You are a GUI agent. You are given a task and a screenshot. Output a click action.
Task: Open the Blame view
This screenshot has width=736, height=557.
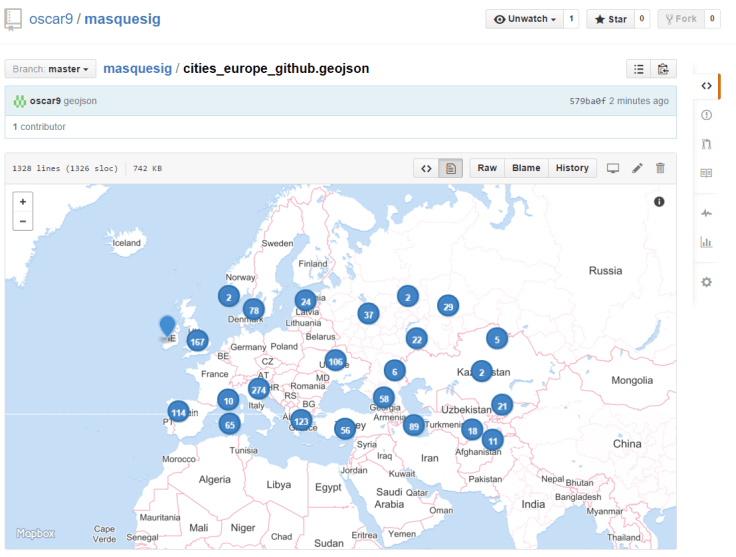(x=526, y=168)
